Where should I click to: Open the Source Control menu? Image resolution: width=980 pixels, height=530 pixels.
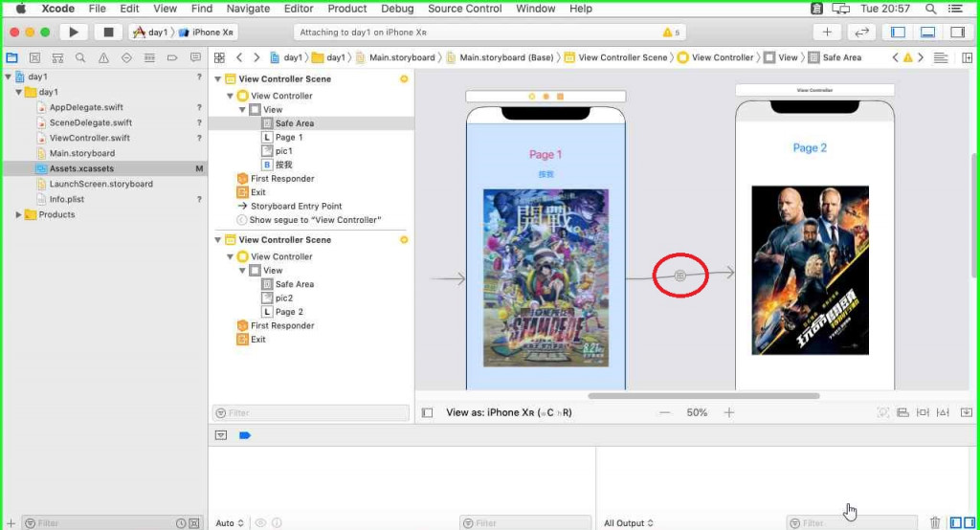464,9
